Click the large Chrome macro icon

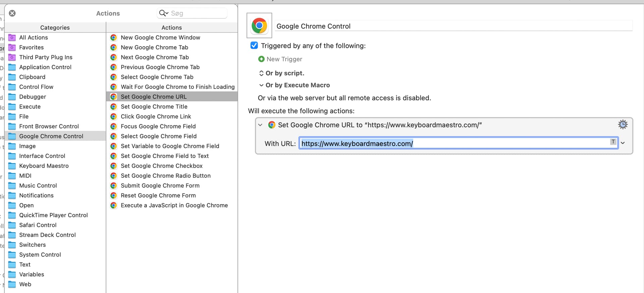[259, 25]
